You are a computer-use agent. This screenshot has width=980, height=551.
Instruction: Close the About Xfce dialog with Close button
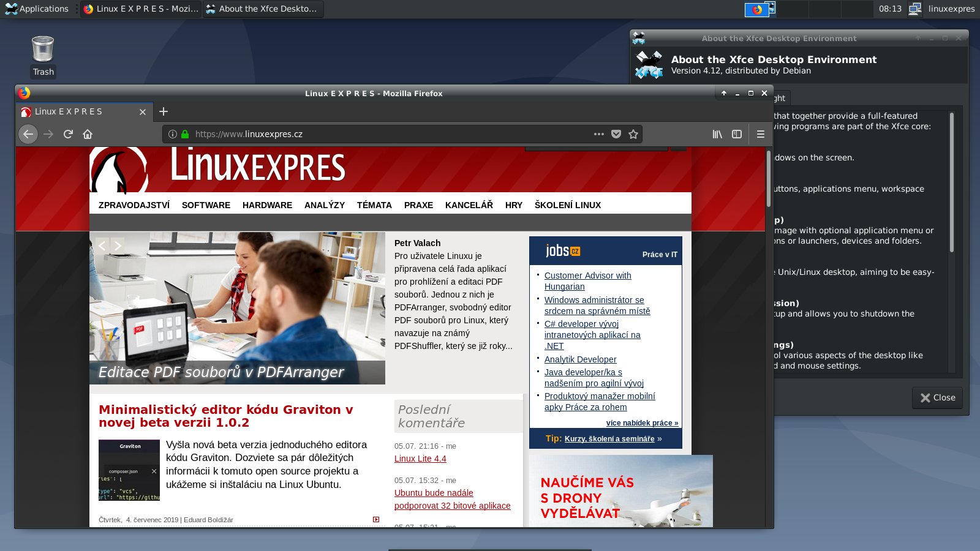(x=937, y=397)
